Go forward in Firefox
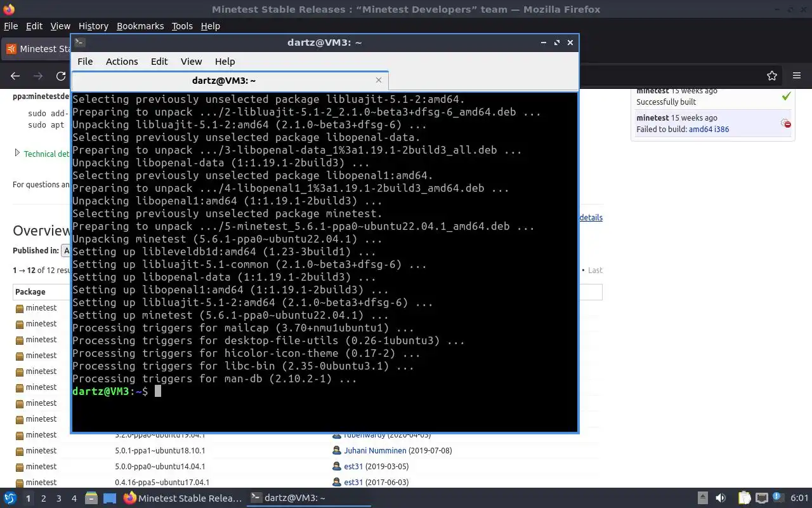The height and width of the screenshot is (508, 812). pos(38,76)
